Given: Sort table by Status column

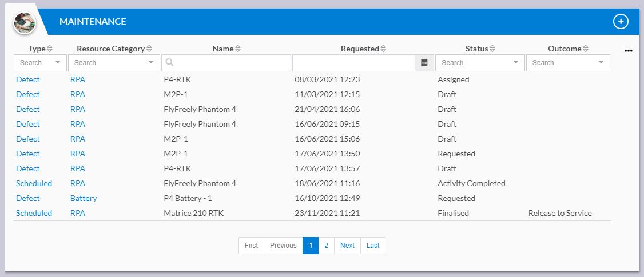Looking at the screenshot, I should pos(492,49).
